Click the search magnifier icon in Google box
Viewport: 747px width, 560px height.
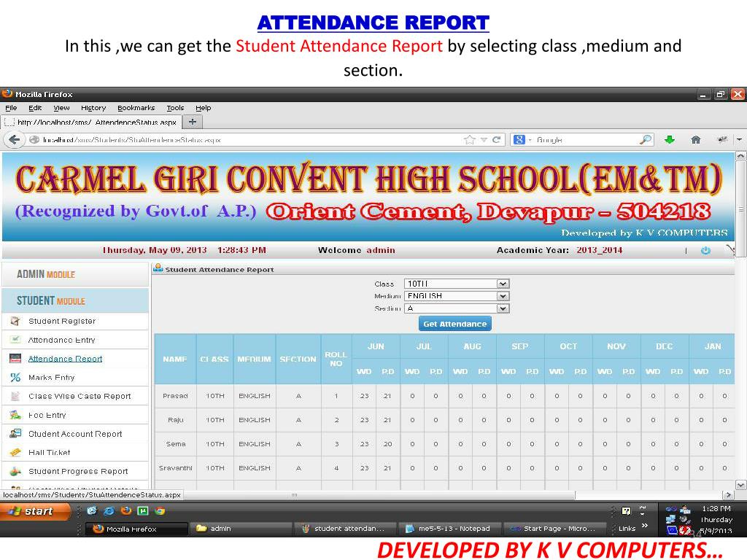click(645, 139)
